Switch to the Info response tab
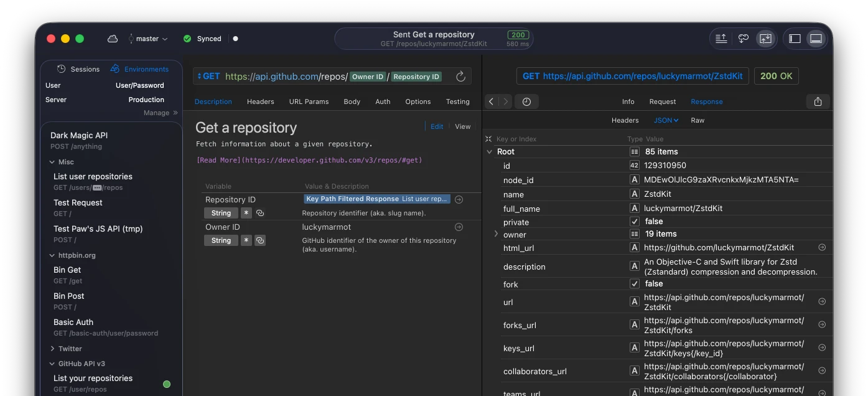The width and height of the screenshot is (868, 396). (x=628, y=101)
